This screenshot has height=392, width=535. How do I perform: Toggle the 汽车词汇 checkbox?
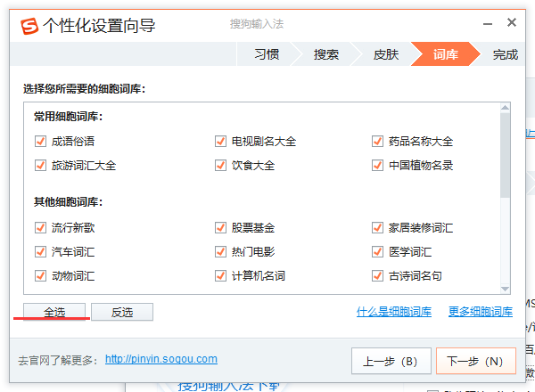click(40, 251)
